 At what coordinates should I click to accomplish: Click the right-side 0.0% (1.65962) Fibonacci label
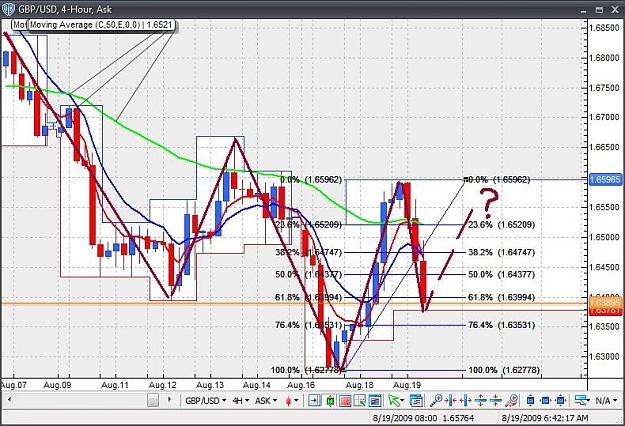[x=497, y=180]
